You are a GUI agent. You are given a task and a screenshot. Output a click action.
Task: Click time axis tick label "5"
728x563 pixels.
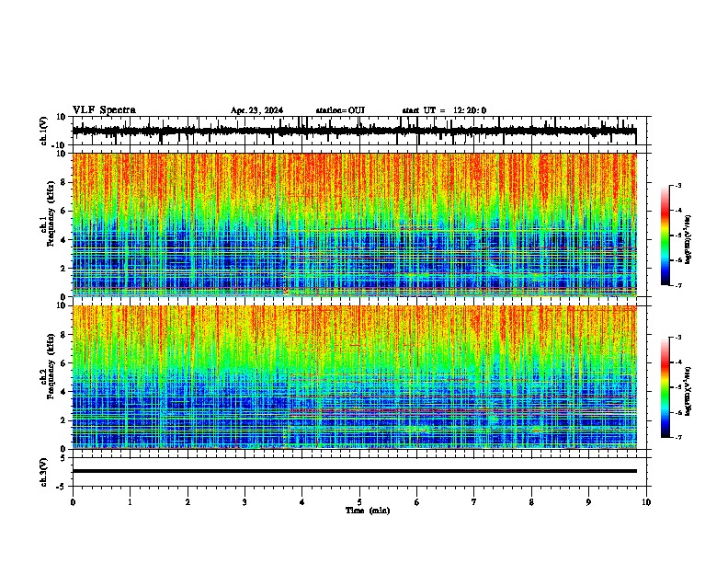[359, 502]
